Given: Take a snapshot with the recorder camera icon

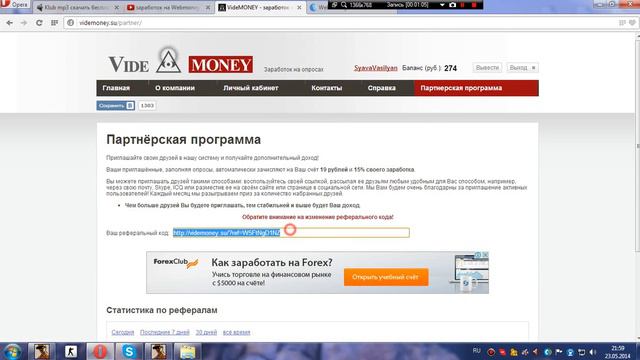Looking at the screenshot, I should pyautogui.click(x=452, y=5).
